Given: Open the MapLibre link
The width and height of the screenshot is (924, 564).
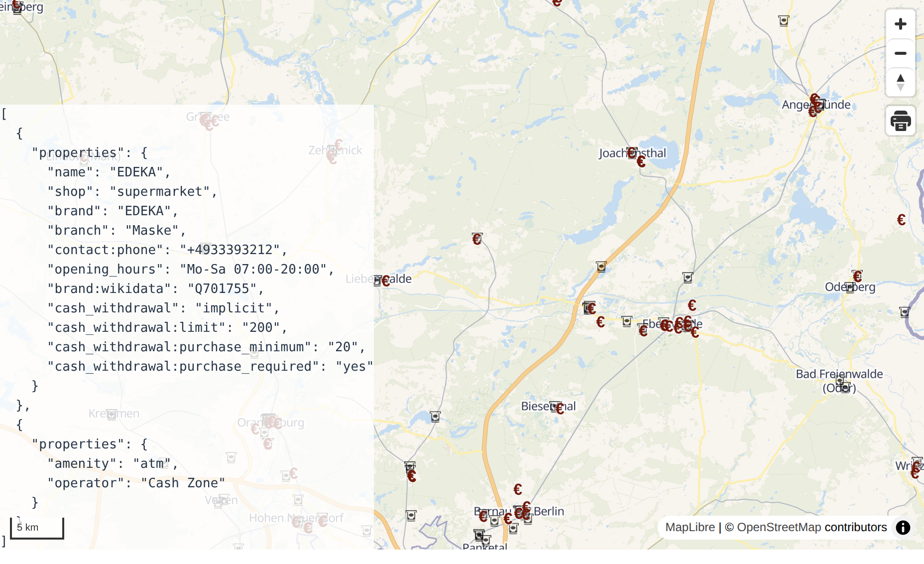Looking at the screenshot, I should 690,527.
